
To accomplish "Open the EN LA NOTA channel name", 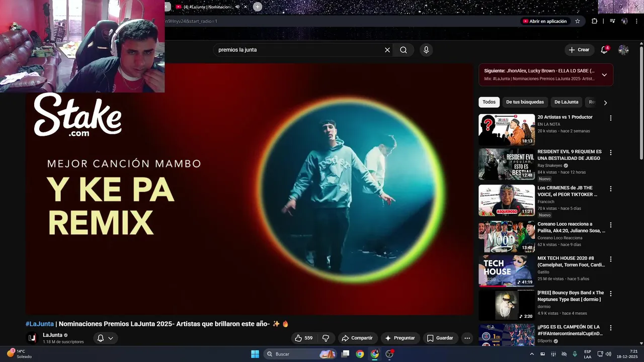I will pos(549,124).
